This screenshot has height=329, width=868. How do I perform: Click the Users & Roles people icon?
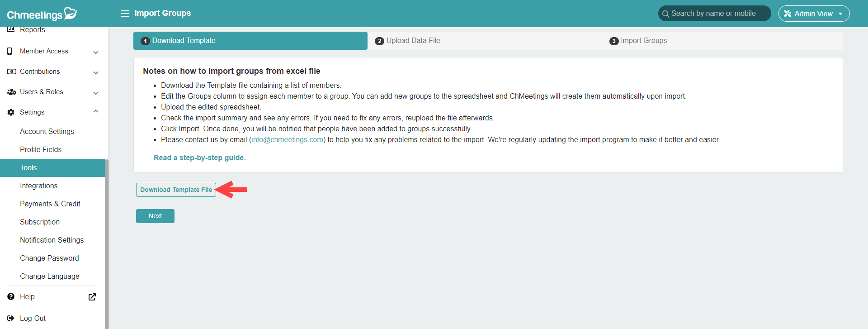click(x=11, y=92)
